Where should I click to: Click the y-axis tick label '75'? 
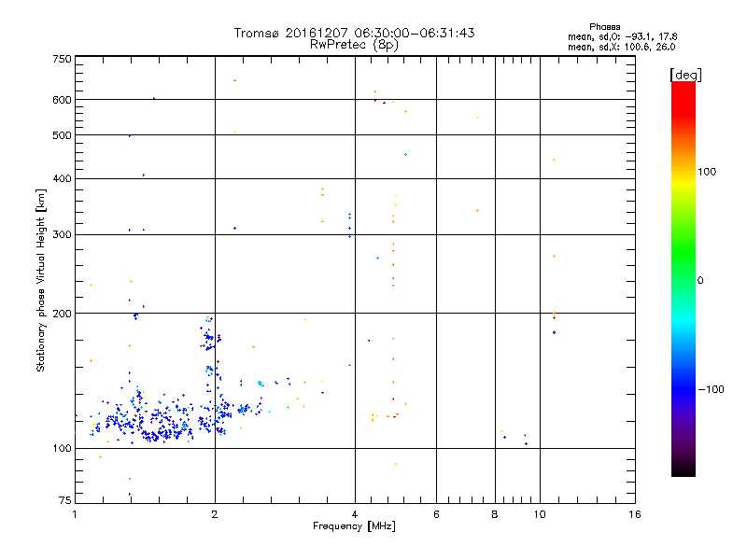point(65,500)
